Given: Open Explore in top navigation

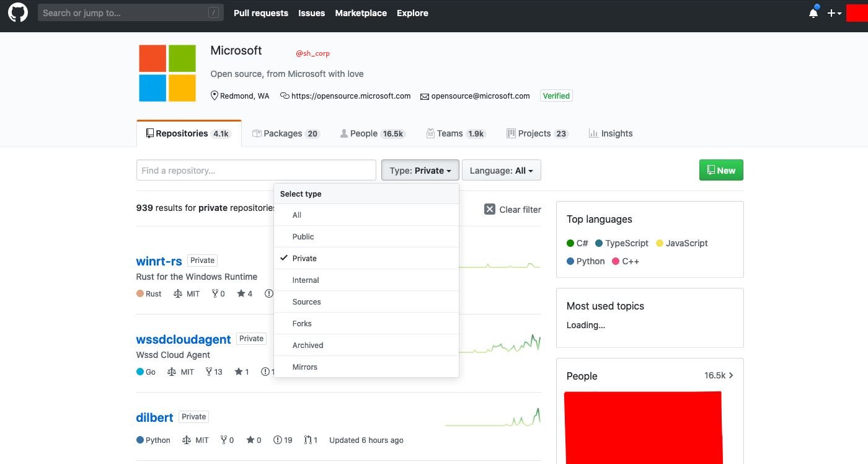Looking at the screenshot, I should [x=412, y=13].
